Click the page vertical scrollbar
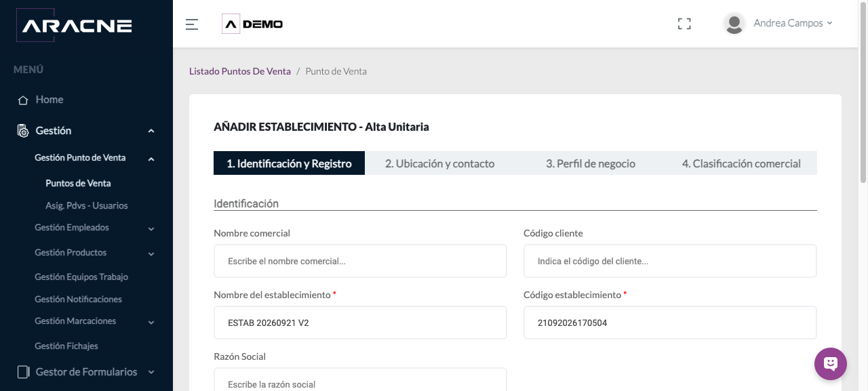The height and width of the screenshot is (391, 868). click(863, 91)
